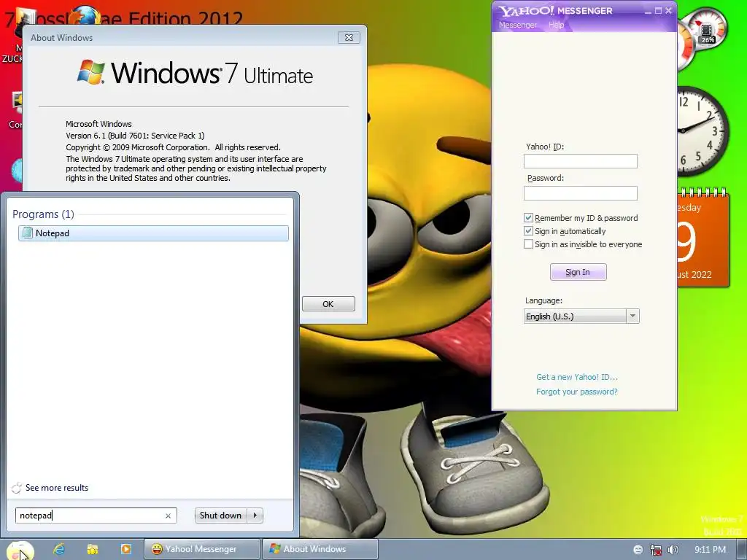Screen dimensions: 747x560
Task: Open the Start menu orb
Action: point(20,550)
